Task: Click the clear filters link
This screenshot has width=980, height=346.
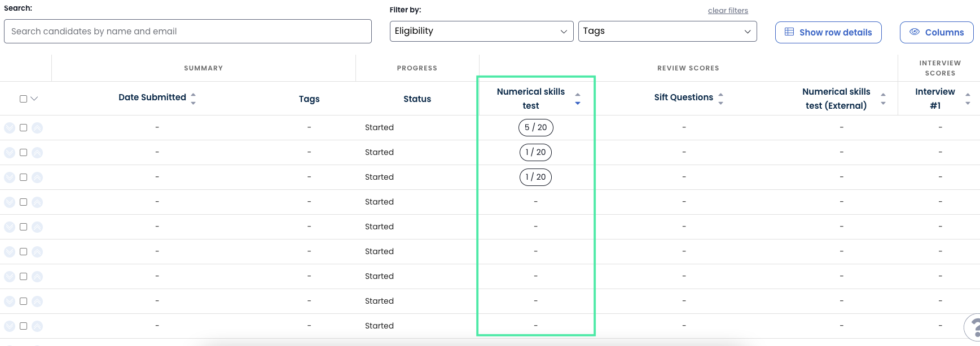Action: coord(728,10)
